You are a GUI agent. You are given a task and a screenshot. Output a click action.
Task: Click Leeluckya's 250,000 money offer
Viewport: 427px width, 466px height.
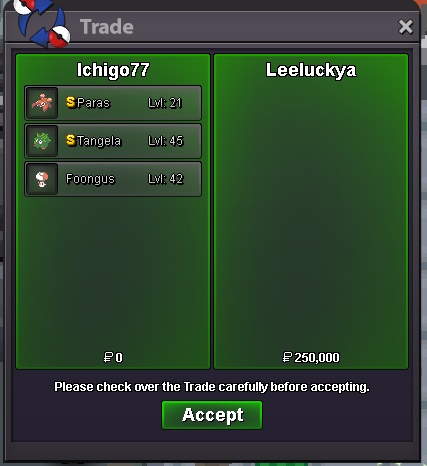(x=311, y=357)
